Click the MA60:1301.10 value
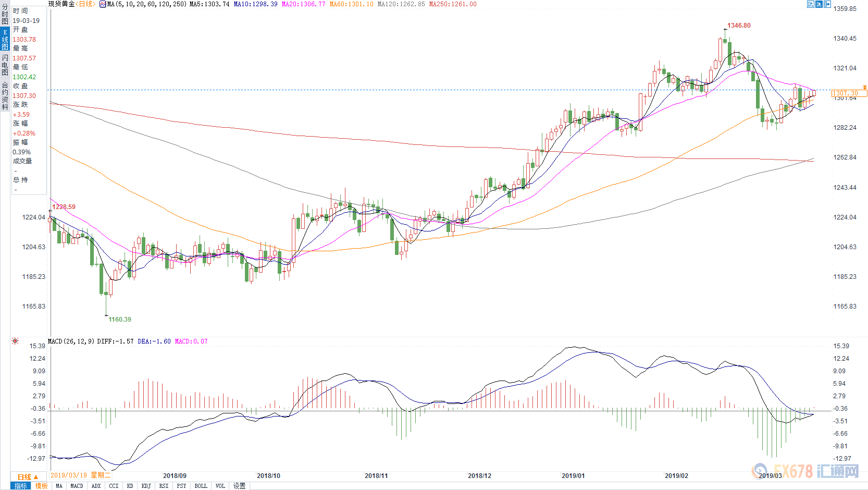 tap(351, 4)
